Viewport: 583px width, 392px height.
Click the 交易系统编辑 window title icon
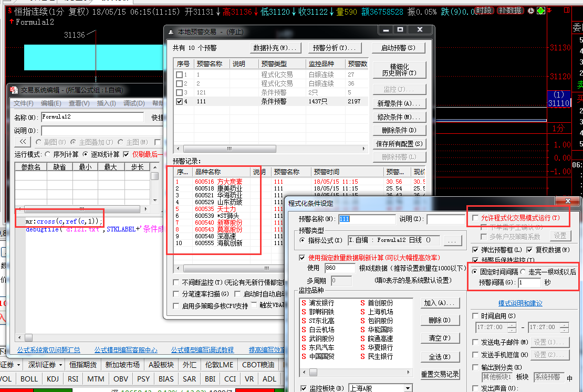[x=15, y=90]
